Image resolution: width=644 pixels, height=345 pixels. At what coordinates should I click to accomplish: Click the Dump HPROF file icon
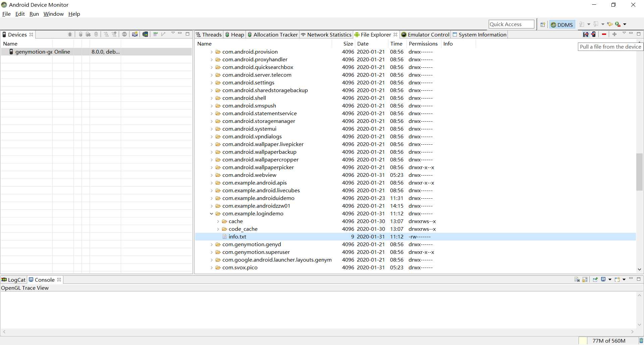tap(88, 34)
